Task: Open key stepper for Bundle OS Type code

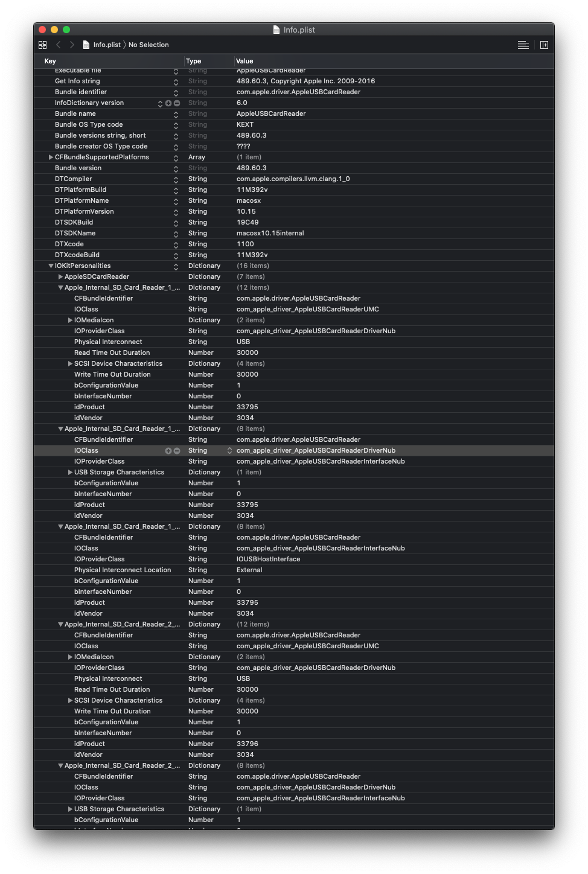Action: point(176,125)
